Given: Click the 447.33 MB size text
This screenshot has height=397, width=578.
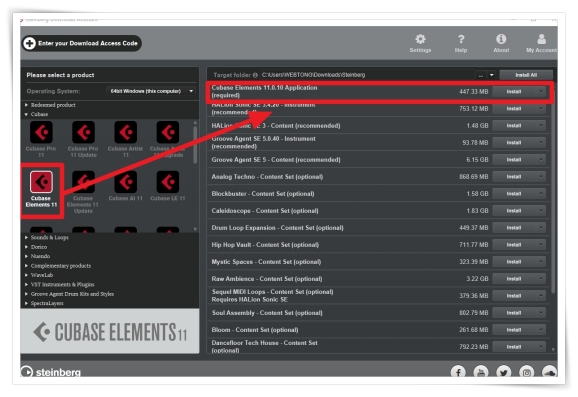Looking at the screenshot, I should click(473, 91).
